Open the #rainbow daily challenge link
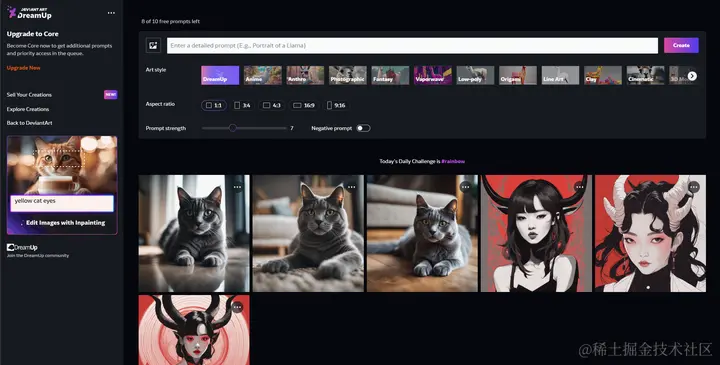Image resolution: width=720 pixels, height=365 pixels. (453, 161)
